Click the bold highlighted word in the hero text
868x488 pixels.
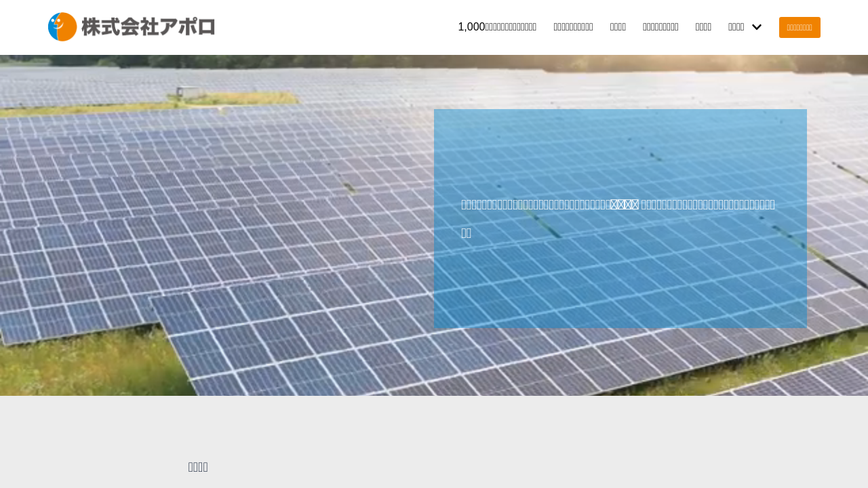click(624, 204)
